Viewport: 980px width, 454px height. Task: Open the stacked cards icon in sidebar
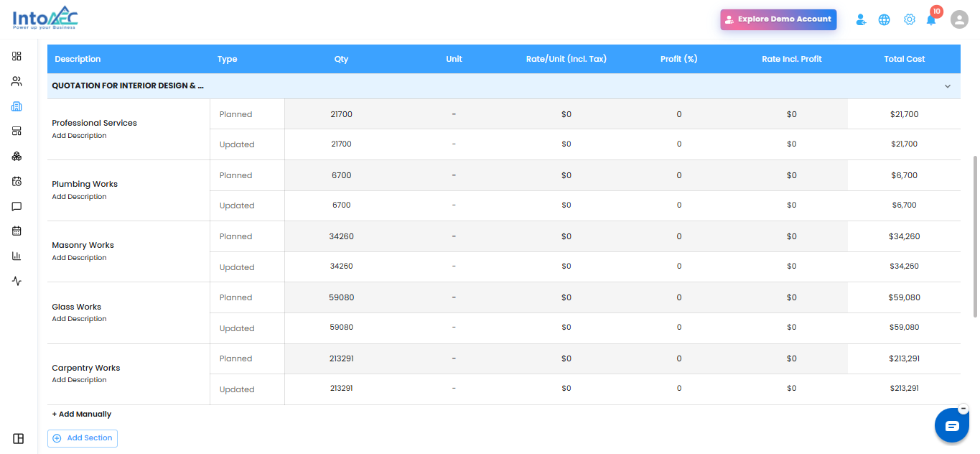tap(17, 131)
